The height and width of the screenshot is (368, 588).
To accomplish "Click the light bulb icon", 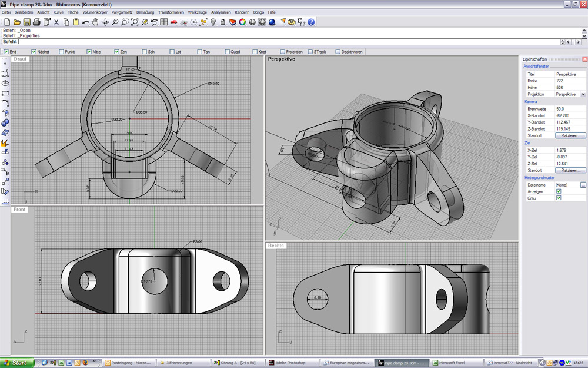I will click(213, 22).
